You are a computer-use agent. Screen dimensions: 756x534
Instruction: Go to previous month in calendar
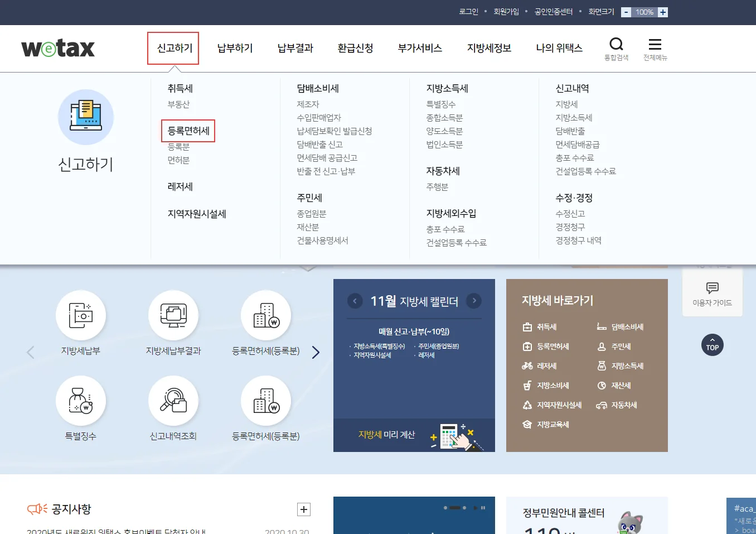click(x=355, y=301)
